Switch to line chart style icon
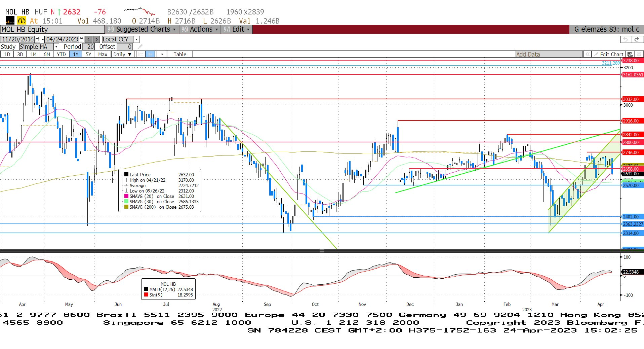This screenshot has height=349, width=644. click(141, 54)
